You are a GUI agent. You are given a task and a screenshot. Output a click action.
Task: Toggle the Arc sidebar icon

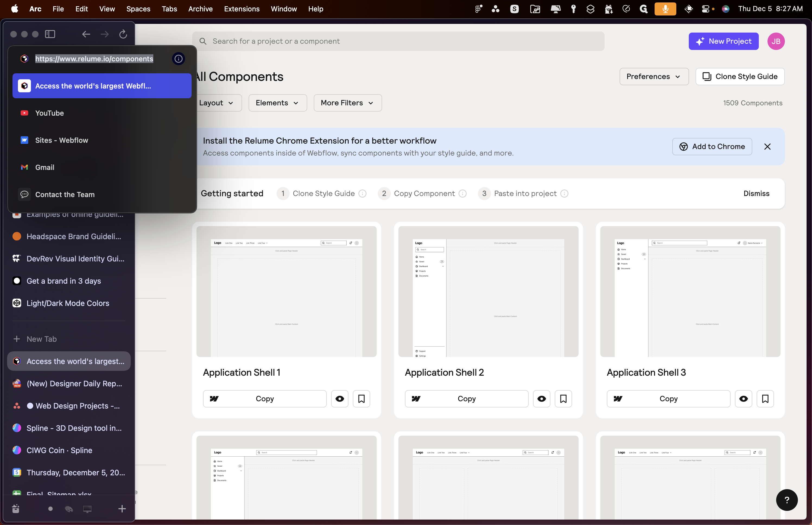pos(50,34)
